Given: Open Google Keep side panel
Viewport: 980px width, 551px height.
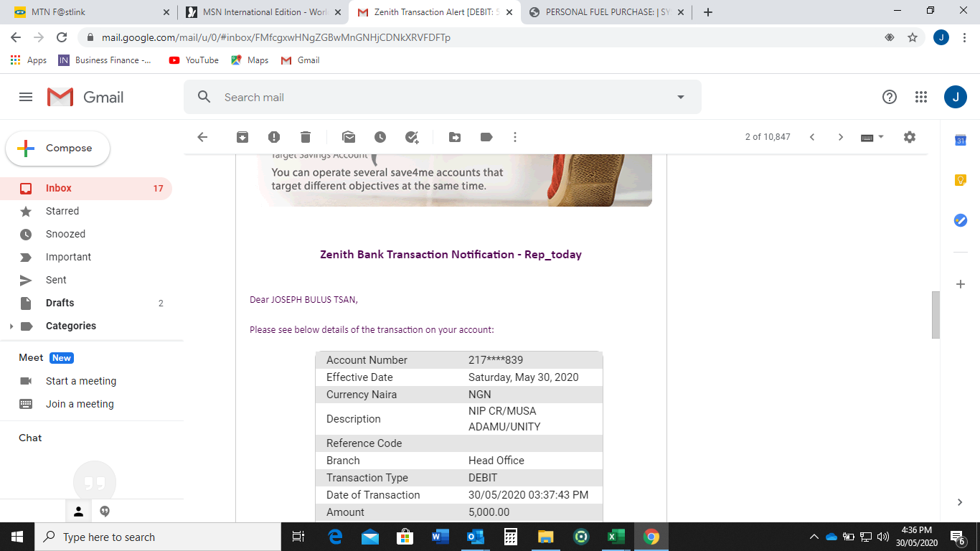Looking at the screenshot, I should click(x=961, y=180).
